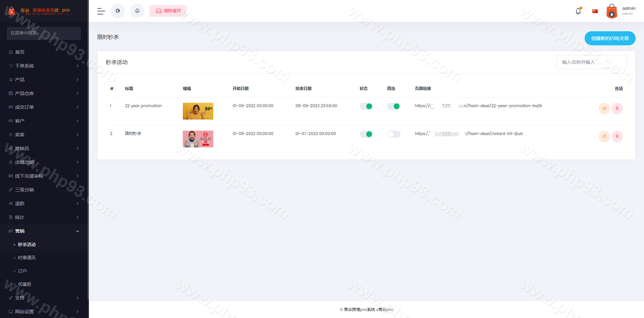Expand the 下单系统 sidebar menu
This screenshot has width=644, height=318.
pos(44,66)
